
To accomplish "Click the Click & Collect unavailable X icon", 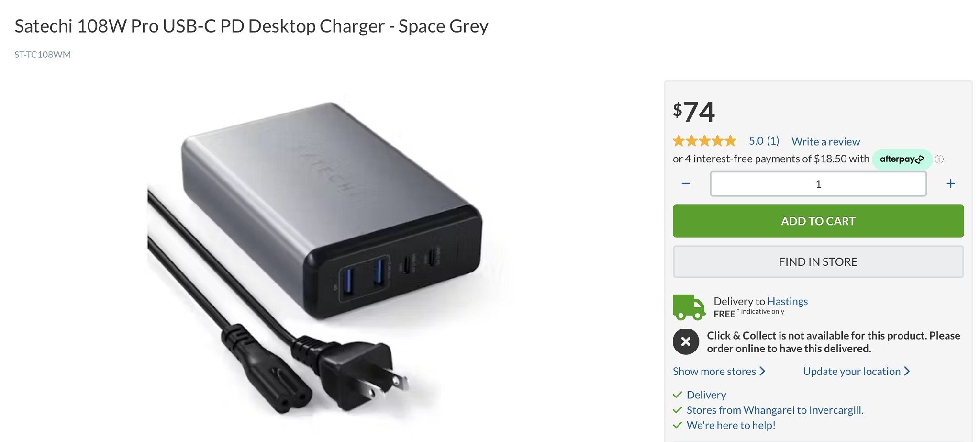I will pyautogui.click(x=686, y=342).
